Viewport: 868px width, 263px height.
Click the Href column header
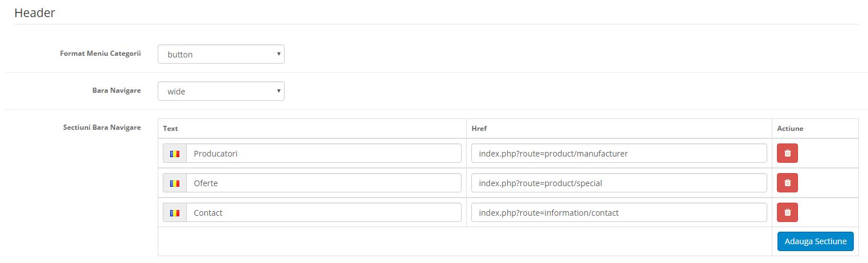point(479,129)
